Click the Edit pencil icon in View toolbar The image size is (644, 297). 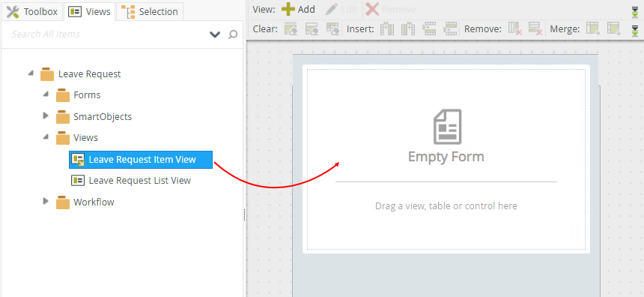[x=332, y=9]
